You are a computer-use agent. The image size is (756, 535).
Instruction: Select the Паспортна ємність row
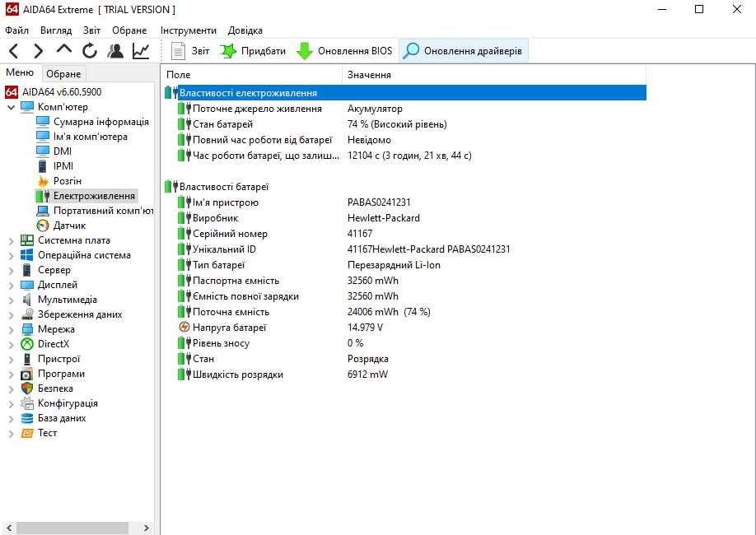point(405,281)
